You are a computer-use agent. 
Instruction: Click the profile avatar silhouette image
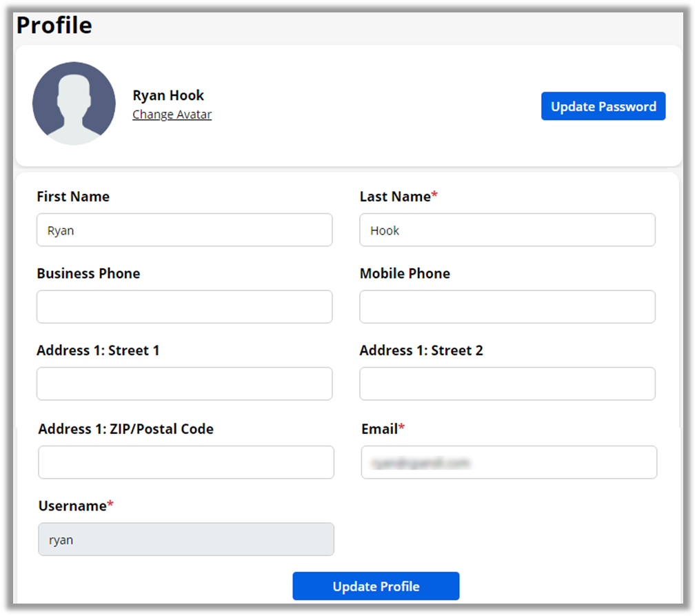tap(74, 103)
